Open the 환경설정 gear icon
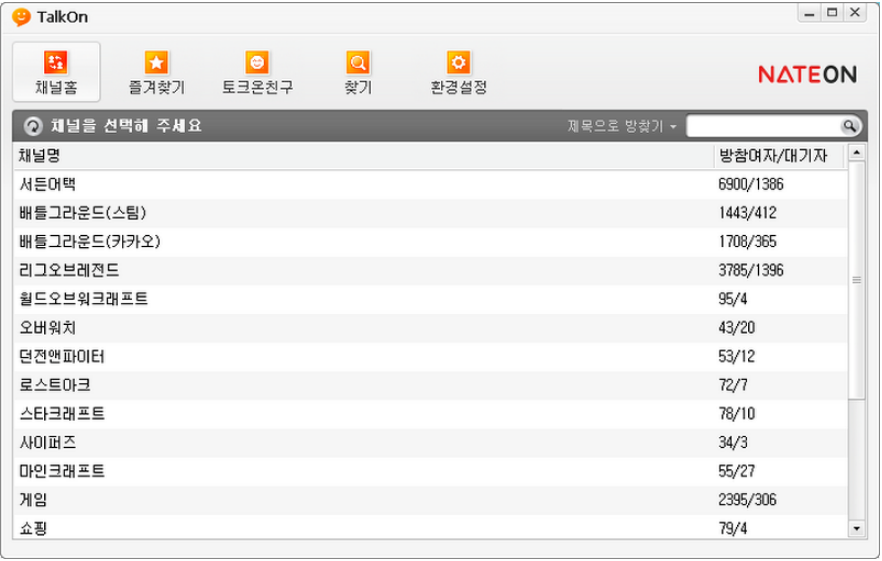The width and height of the screenshot is (882, 561). click(x=458, y=62)
